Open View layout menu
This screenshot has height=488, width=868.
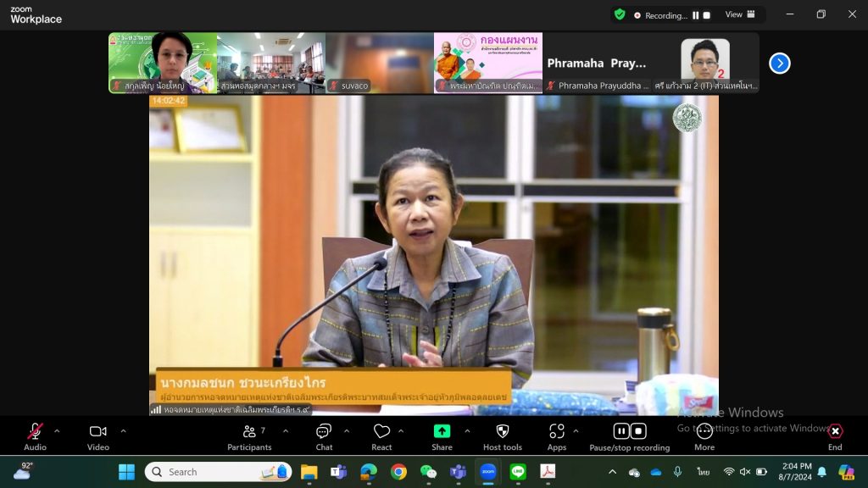740,14
